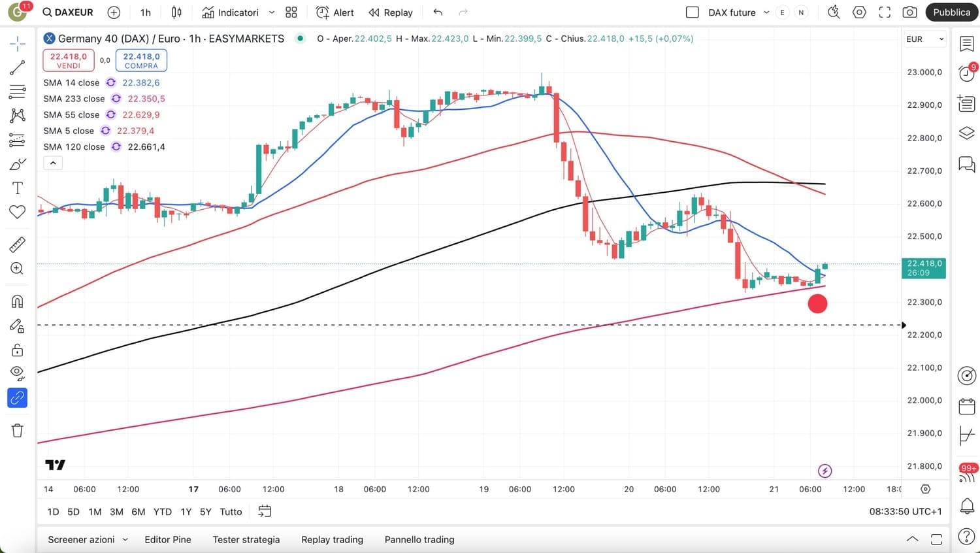
Task: Take a chart snapshot with camera icon
Action: [909, 12]
